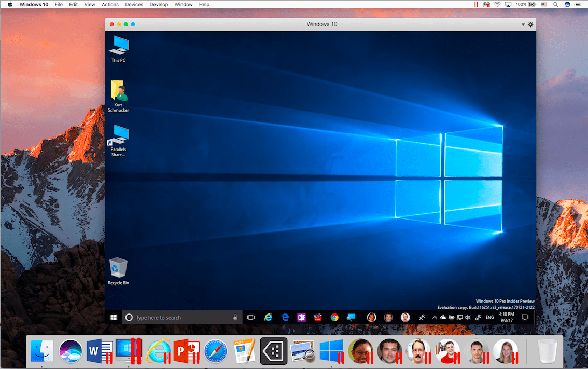The width and height of the screenshot is (588, 369).
Task: Click the OneDrive cloud icon in the system tray
Action: coord(443,318)
